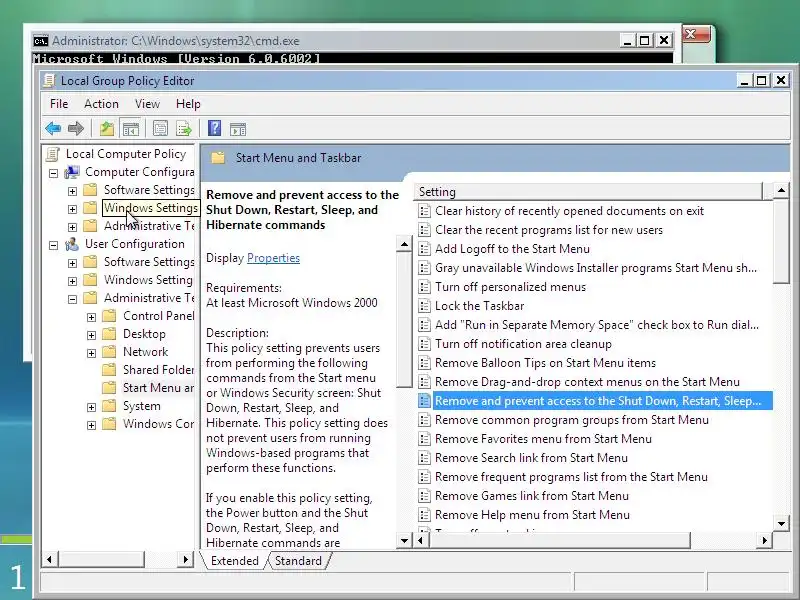800x600 pixels.
Task: Click the Properties toolbar icon
Action: (x=160, y=129)
